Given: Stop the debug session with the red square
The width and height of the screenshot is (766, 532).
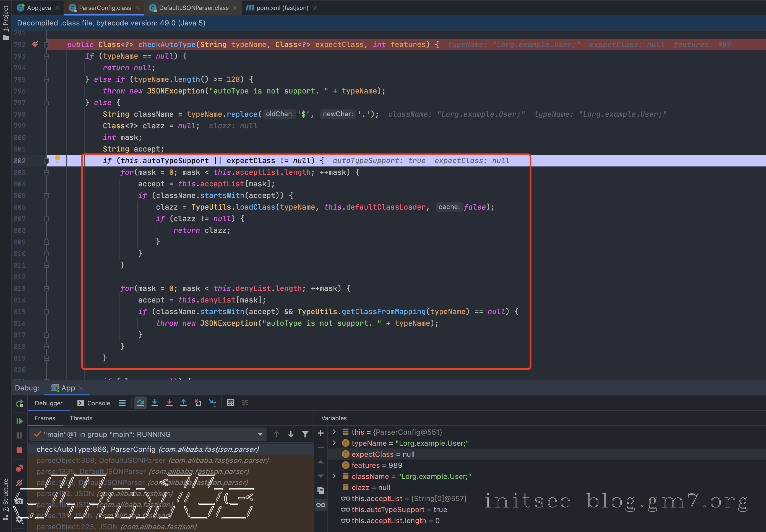Looking at the screenshot, I should 19,450.
